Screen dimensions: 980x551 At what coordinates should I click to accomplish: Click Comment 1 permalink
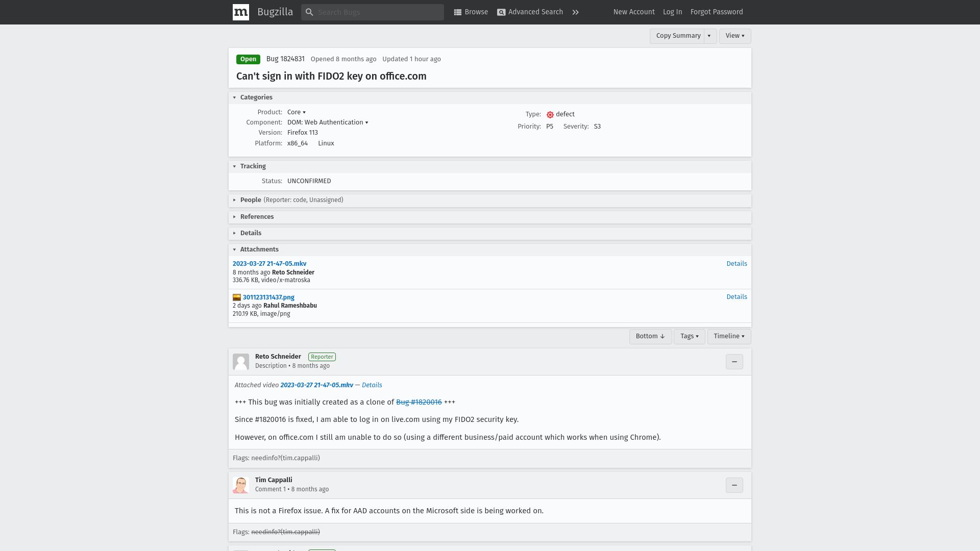coord(271,490)
